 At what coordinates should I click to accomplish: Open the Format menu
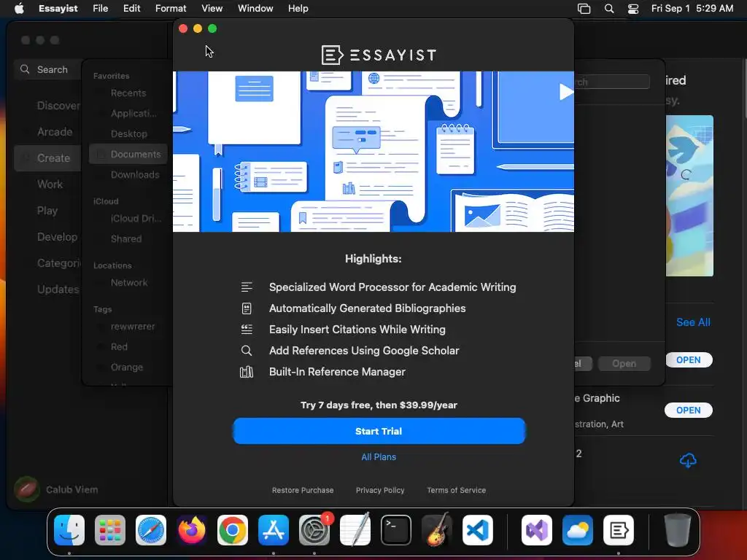point(171,9)
